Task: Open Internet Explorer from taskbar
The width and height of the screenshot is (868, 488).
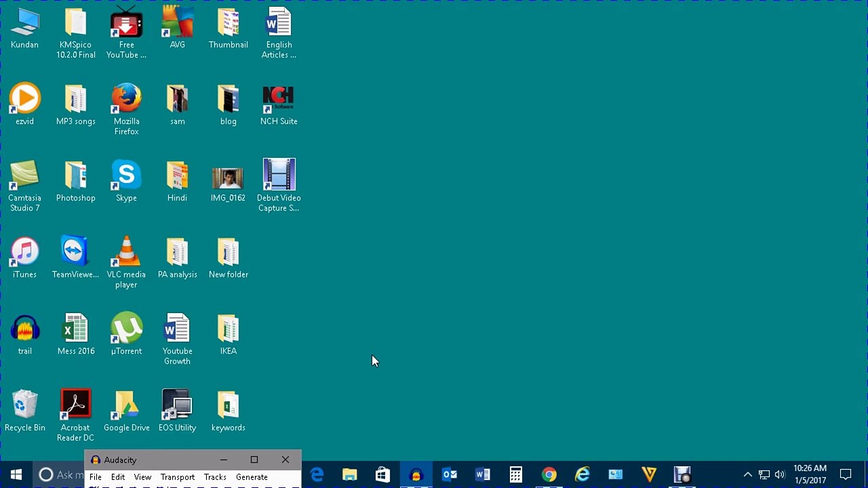Action: click(x=583, y=474)
